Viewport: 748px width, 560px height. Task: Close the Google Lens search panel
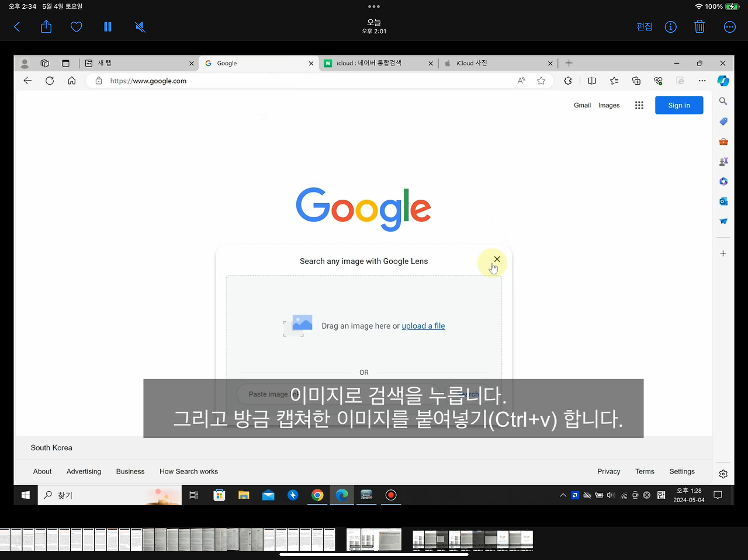497,259
